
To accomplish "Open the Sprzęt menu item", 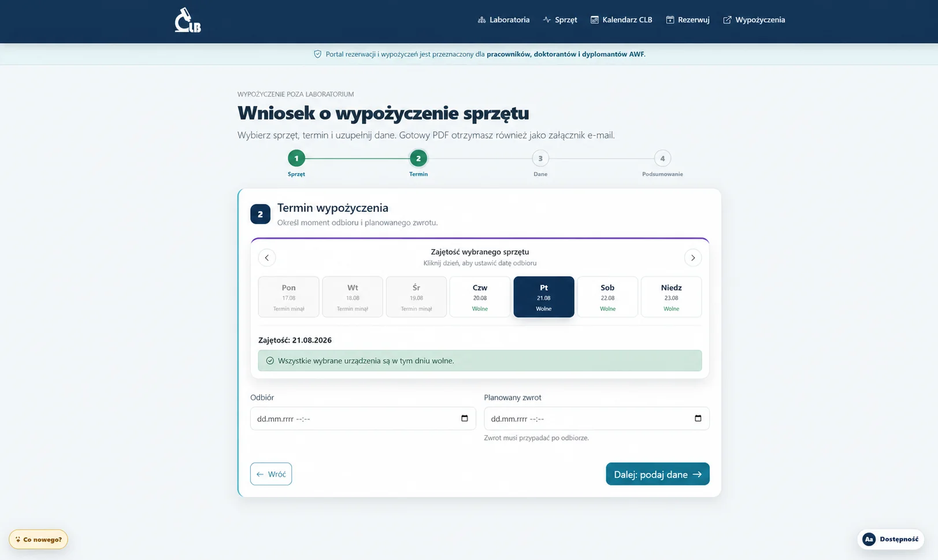I will [x=560, y=20].
